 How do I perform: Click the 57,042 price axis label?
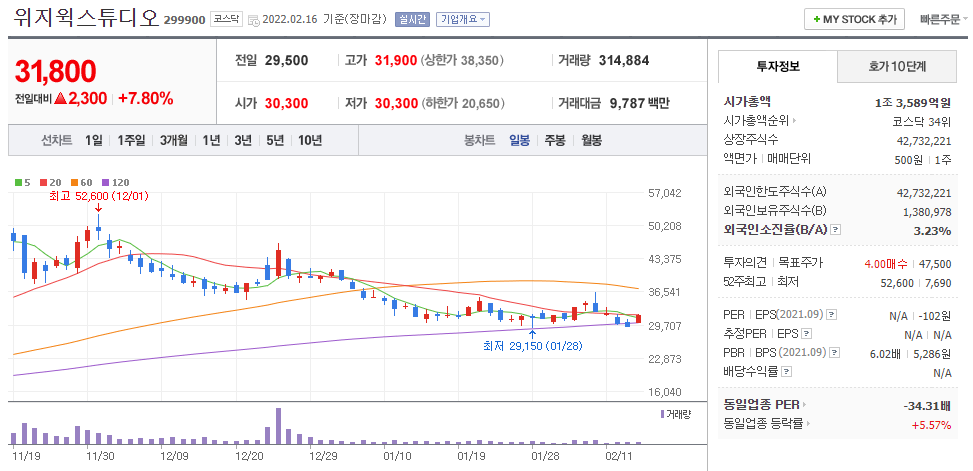tap(665, 193)
